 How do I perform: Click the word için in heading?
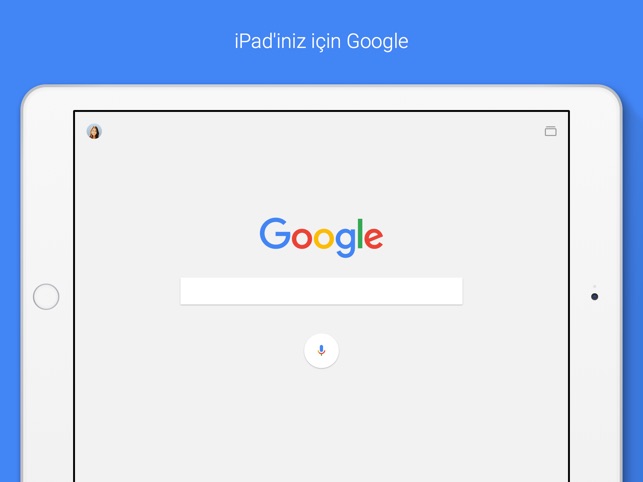pyautogui.click(x=326, y=42)
